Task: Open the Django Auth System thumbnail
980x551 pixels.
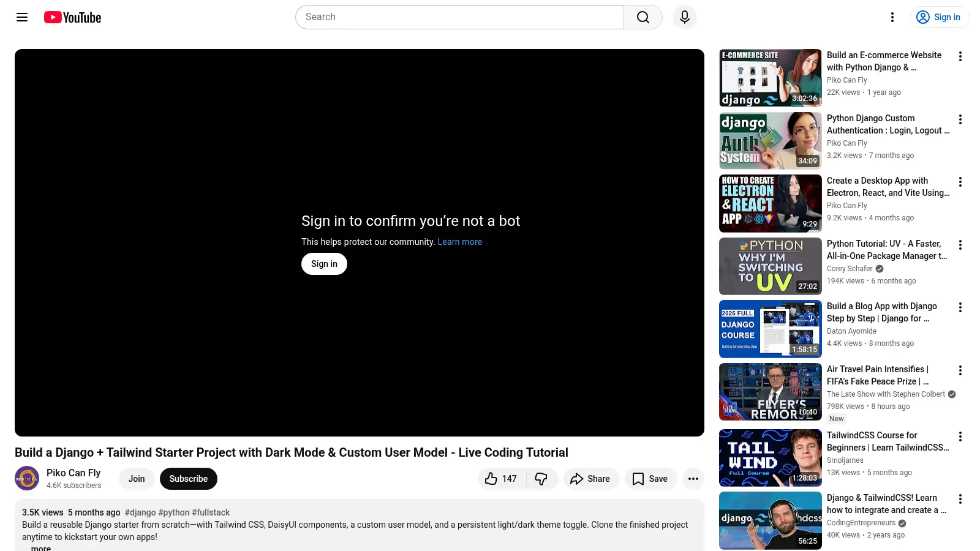Action: coord(771,141)
